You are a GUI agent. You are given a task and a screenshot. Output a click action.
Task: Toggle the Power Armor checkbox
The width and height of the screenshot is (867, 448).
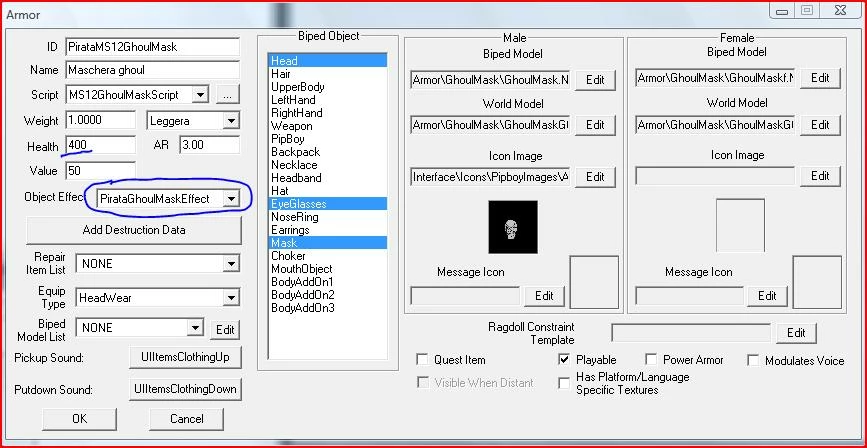[x=651, y=360]
